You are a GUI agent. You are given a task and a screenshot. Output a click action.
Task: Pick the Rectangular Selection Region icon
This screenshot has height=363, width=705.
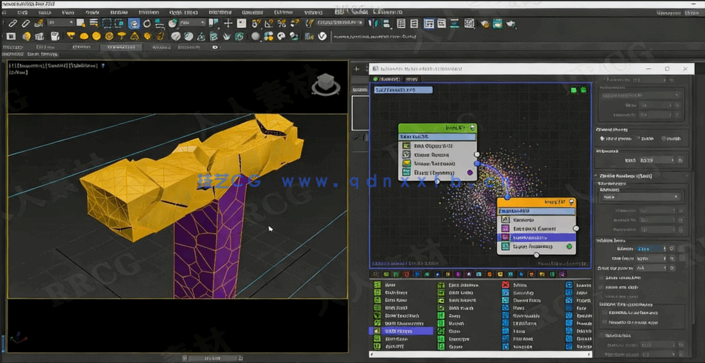pyautogui.click(x=107, y=22)
